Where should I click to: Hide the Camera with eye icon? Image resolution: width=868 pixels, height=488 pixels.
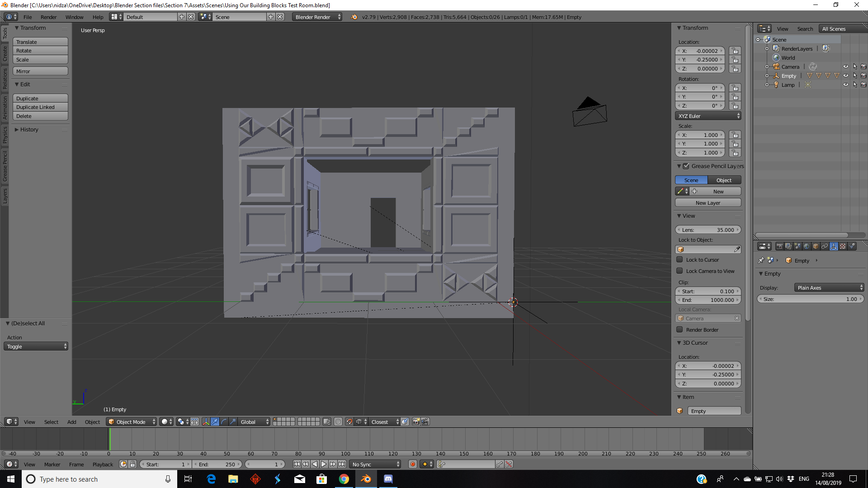point(845,67)
